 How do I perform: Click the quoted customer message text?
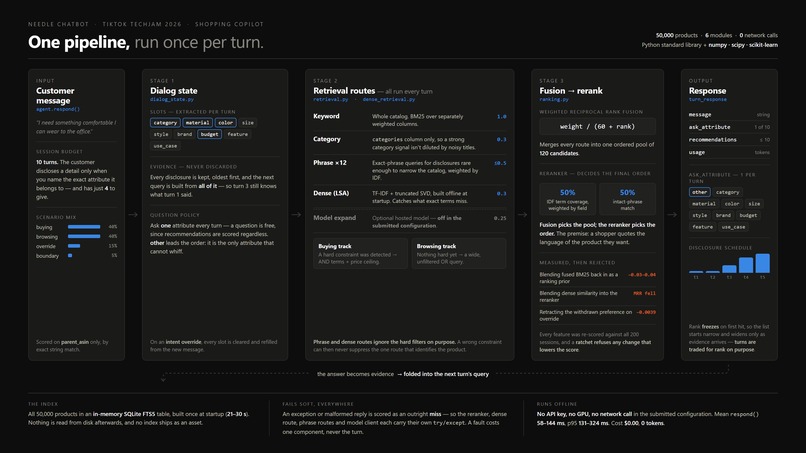[x=76, y=127]
